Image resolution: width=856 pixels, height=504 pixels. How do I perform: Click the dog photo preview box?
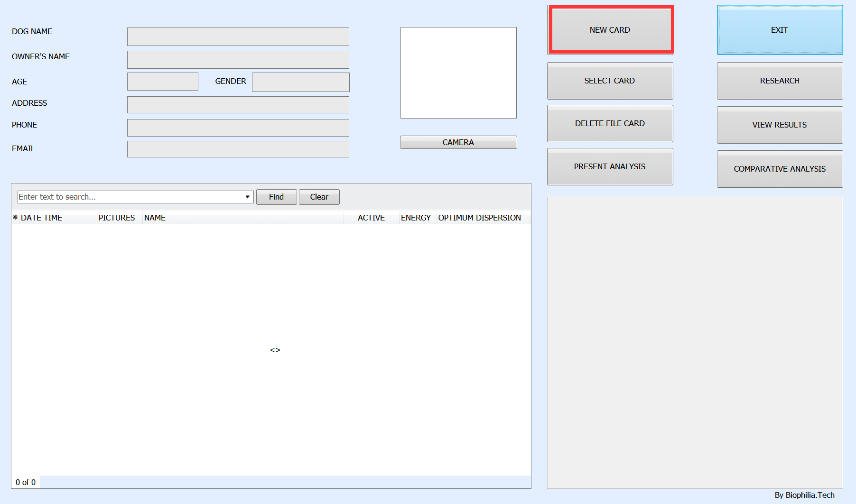458,73
